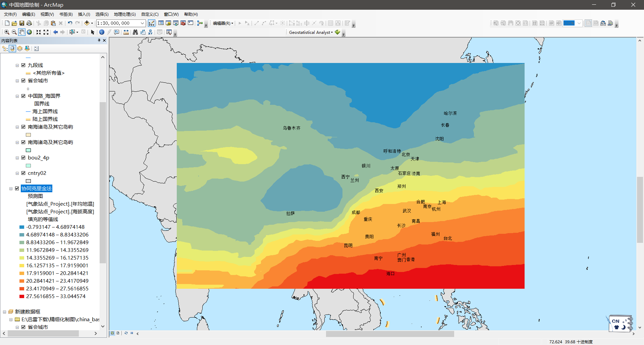The height and width of the screenshot is (345, 644).
Task: Open the Go To XY tool
Action: coord(150,32)
